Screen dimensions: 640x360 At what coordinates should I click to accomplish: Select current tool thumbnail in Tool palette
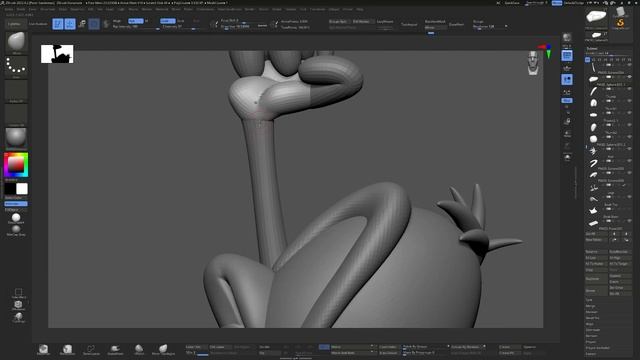click(x=596, y=17)
